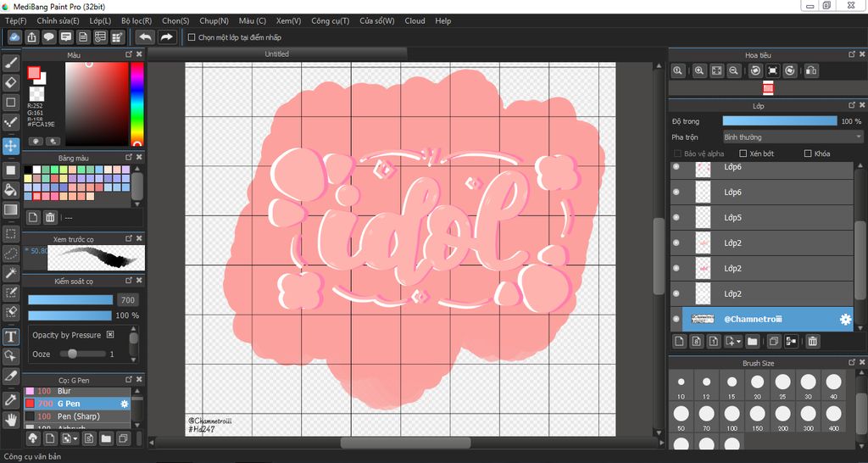This screenshot has height=463, width=868.
Task: Click the canvas horizontal scrollbar
Action: point(405,443)
